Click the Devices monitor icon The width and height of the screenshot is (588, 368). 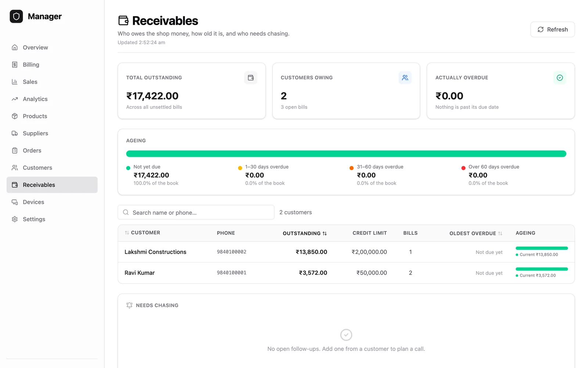click(15, 202)
